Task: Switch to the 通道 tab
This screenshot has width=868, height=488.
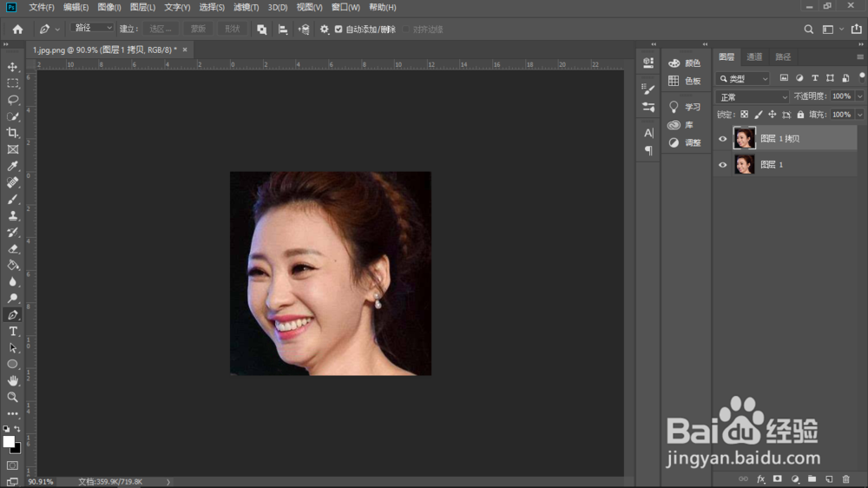Action: [x=754, y=56]
